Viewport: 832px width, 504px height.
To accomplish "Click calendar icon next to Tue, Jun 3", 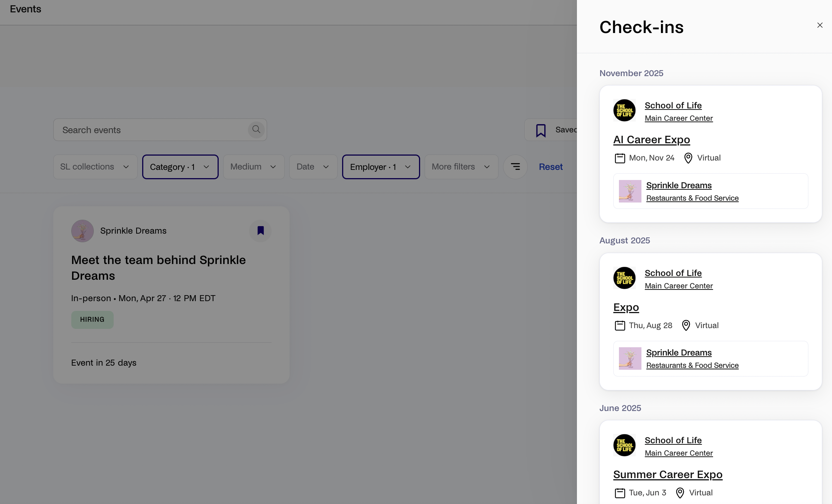I will [x=620, y=493].
